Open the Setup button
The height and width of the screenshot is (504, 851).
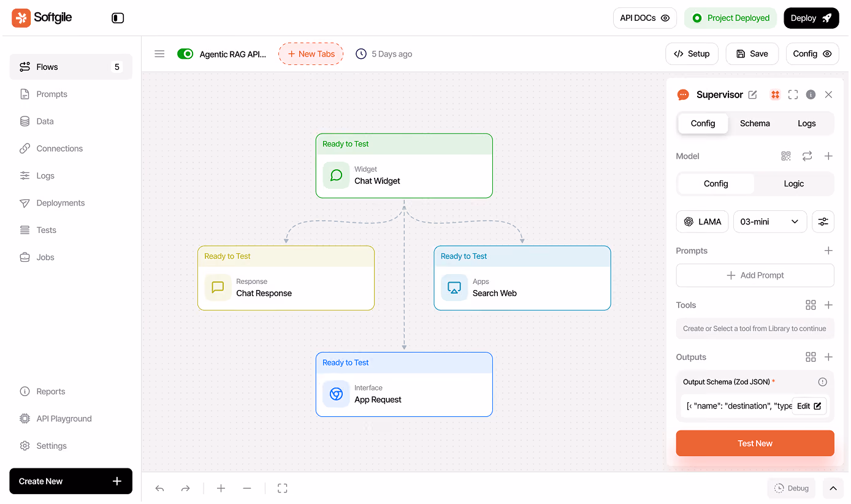pos(692,54)
